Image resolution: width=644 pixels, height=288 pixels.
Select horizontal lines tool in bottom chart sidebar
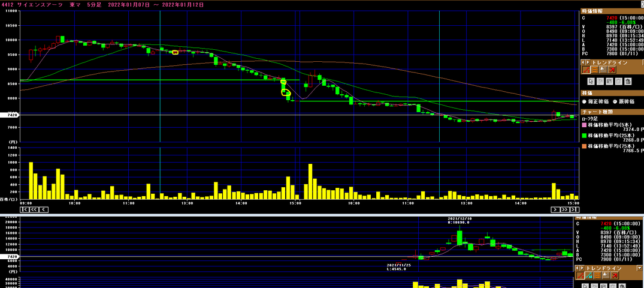coord(597,275)
